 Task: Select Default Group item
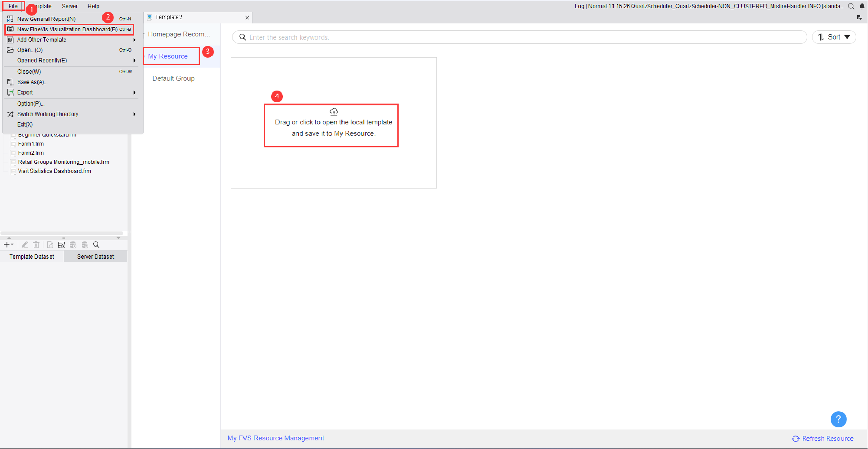point(174,78)
